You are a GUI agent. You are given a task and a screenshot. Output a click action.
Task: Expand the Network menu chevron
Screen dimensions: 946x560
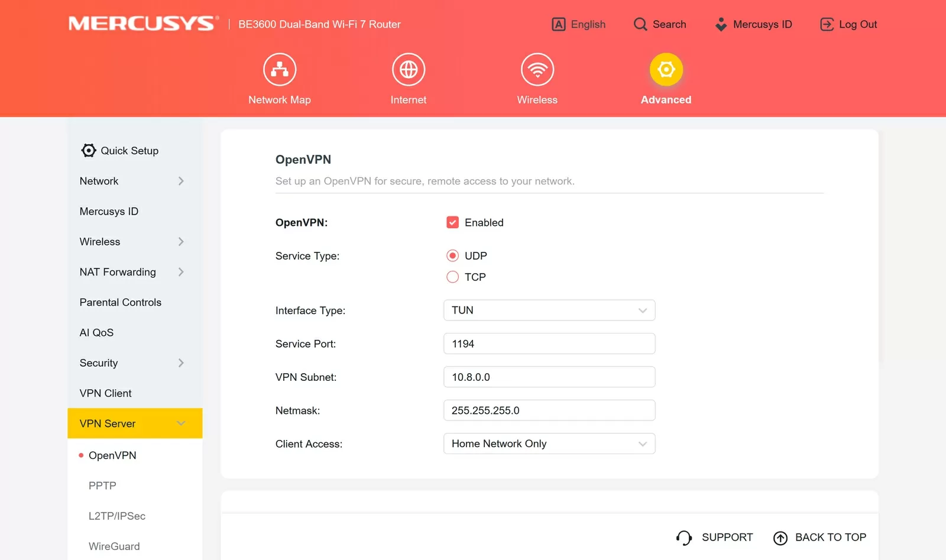coord(181,181)
